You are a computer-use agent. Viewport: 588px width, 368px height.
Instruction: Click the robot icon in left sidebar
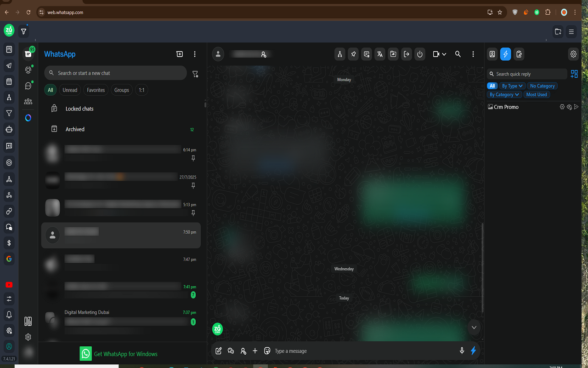pos(9,129)
